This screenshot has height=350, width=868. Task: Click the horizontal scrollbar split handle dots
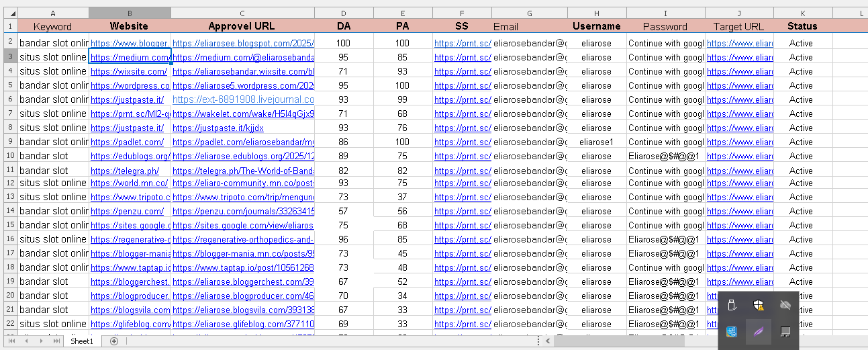(x=539, y=341)
